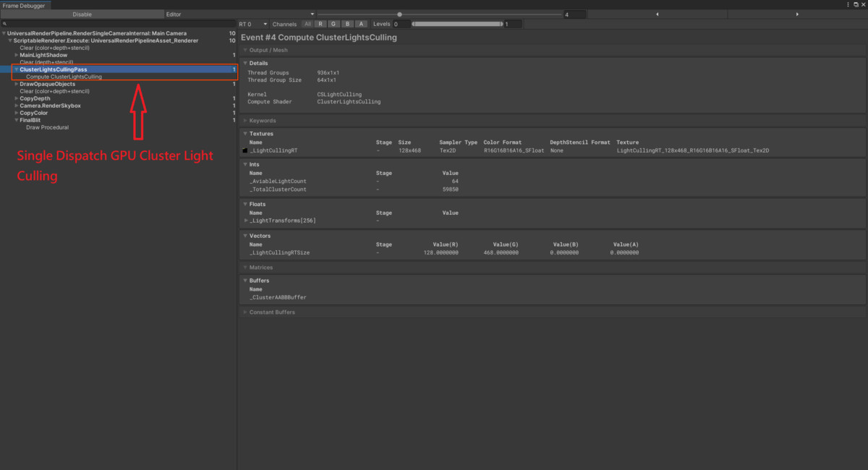
Task: Click the _LightCullingRT texture thumbnail icon
Action: point(244,150)
